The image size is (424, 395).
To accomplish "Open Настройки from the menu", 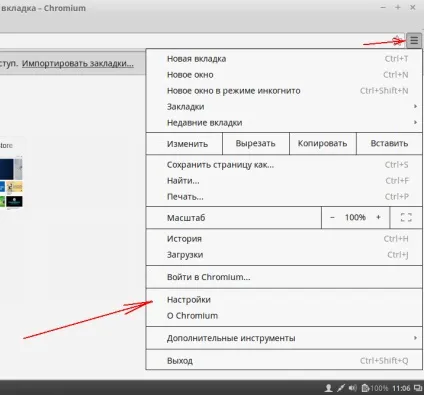I will (284, 300).
